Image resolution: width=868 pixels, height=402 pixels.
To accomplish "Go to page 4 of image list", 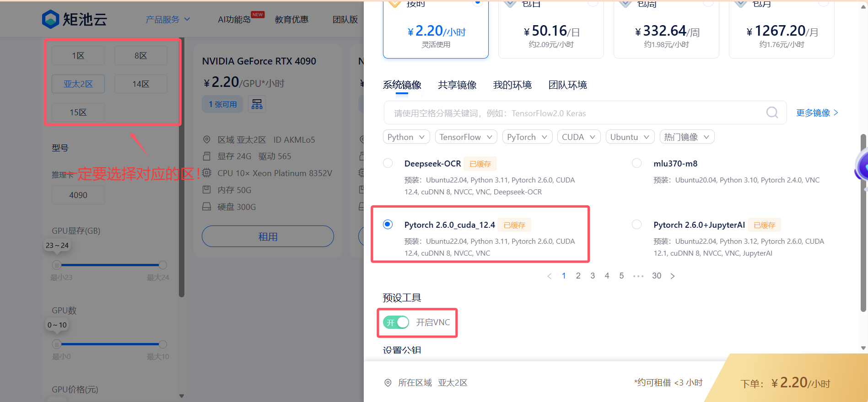I will point(607,276).
